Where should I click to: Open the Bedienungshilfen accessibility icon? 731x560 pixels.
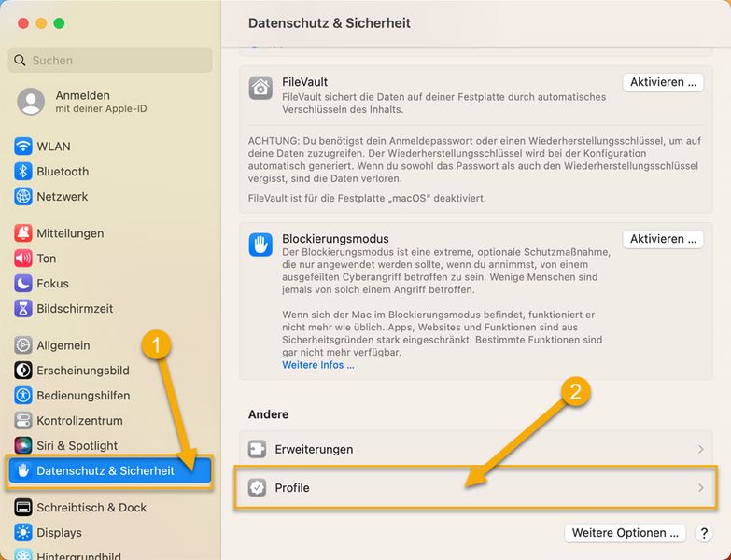click(22, 395)
